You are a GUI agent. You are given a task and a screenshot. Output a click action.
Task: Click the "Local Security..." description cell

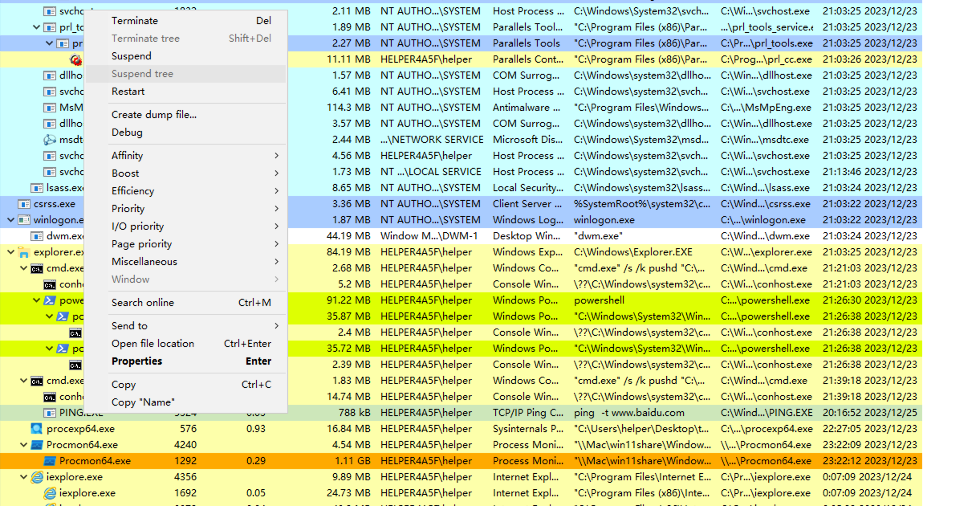click(528, 188)
